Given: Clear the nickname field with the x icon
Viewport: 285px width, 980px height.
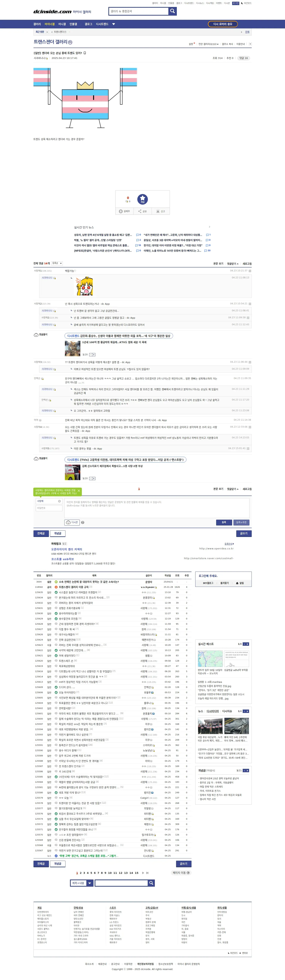Looking at the screenshot, I should 59,501.
